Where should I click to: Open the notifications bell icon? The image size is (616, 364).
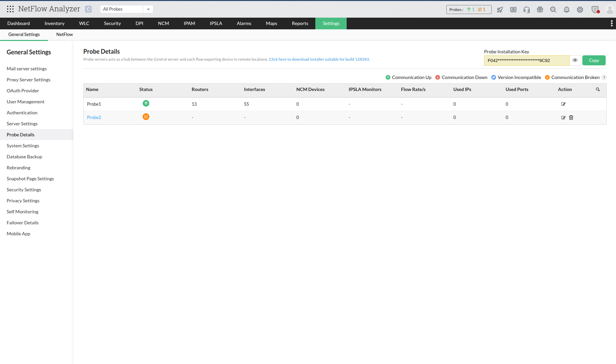566,9
